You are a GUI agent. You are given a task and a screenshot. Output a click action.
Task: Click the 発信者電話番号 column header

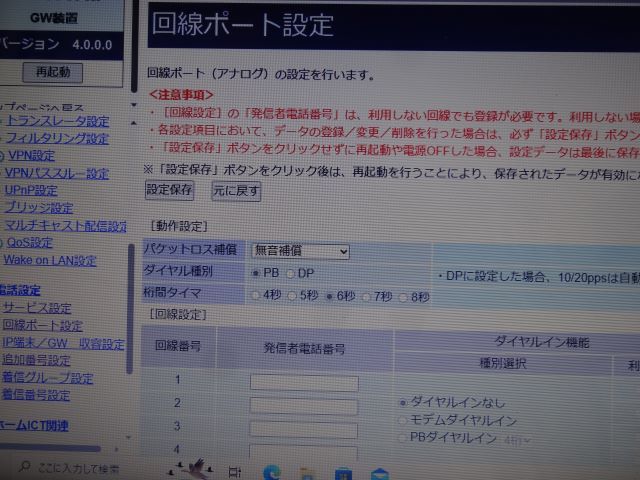[304, 348]
